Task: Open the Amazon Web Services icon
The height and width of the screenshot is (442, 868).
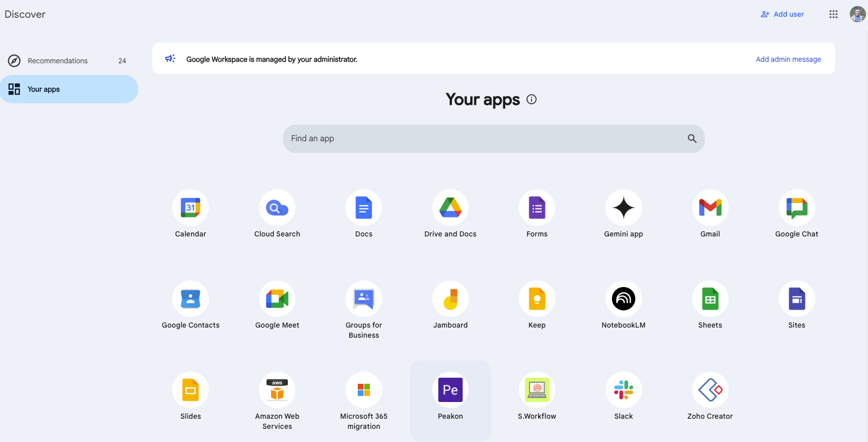Action: tap(277, 390)
